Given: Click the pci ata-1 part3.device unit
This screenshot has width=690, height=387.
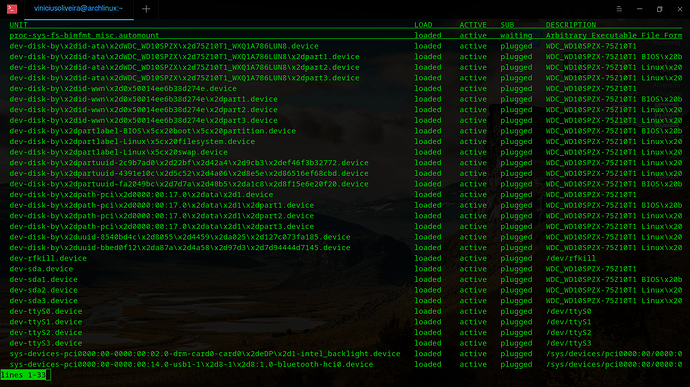Looking at the screenshot, I should click(161, 226).
